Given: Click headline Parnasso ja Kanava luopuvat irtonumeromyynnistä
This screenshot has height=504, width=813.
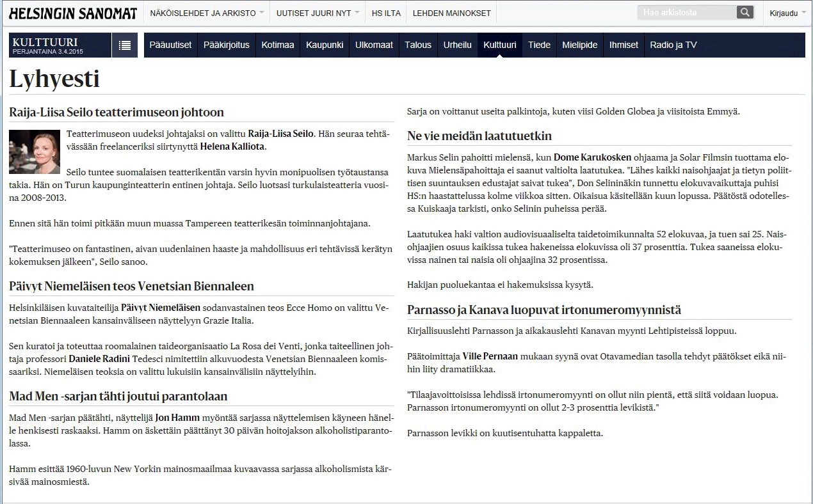Looking at the screenshot, I should 544,310.
